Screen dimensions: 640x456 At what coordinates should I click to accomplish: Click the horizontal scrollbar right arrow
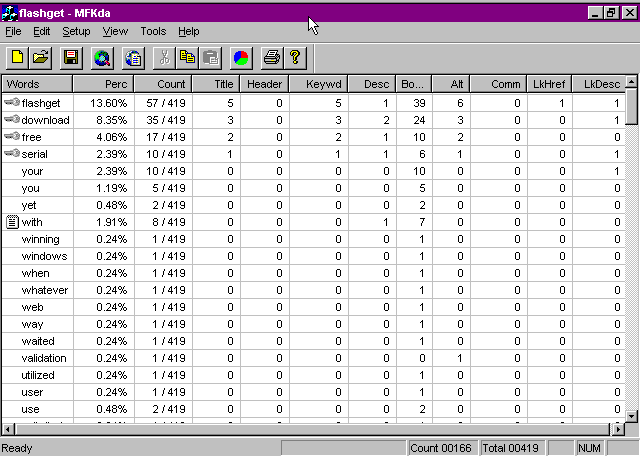618,429
